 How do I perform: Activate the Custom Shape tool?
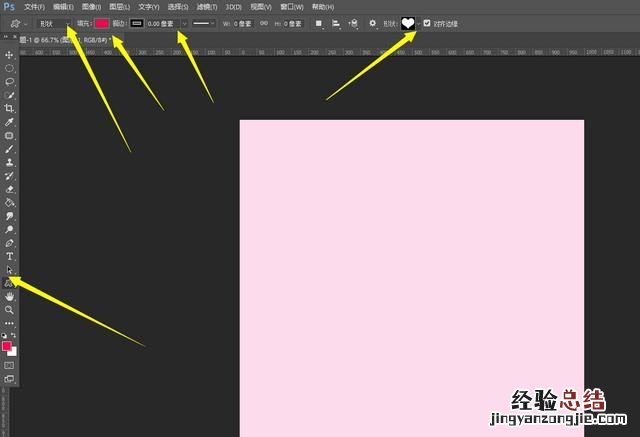(x=10, y=283)
